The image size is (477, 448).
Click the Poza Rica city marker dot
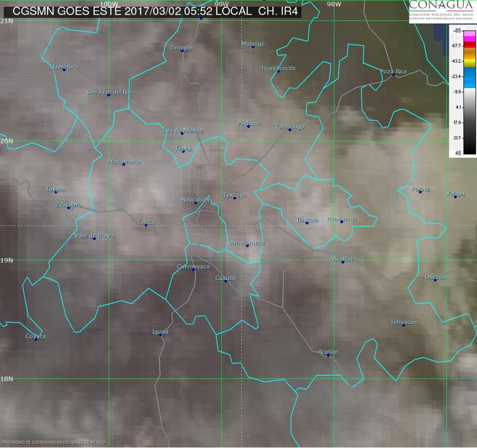pos(394,74)
